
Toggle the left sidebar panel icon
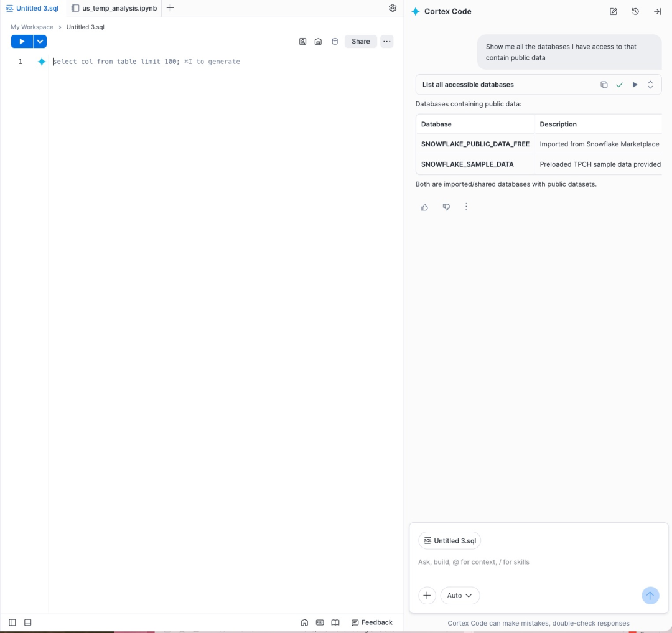(x=12, y=622)
